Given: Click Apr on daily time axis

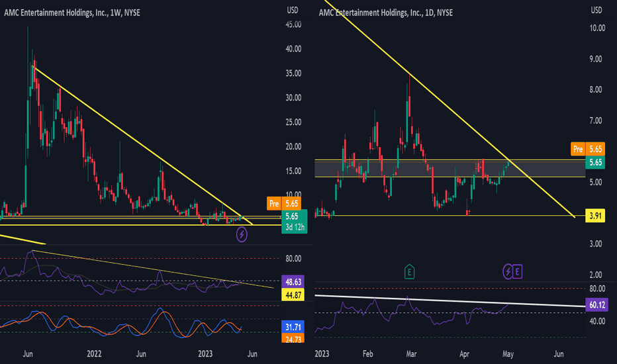Looking at the screenshot, I should click(x=464, y=353).
